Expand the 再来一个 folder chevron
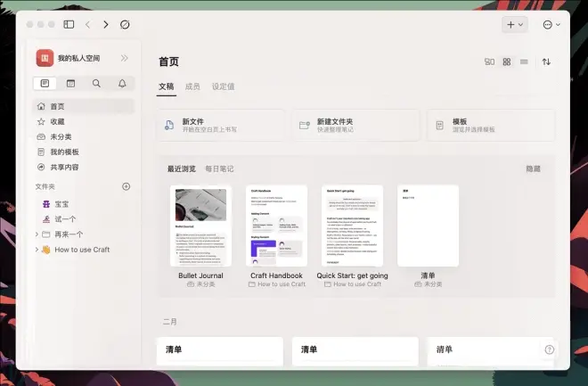Screen dimensions: 588x386 (x=37, y=234)
